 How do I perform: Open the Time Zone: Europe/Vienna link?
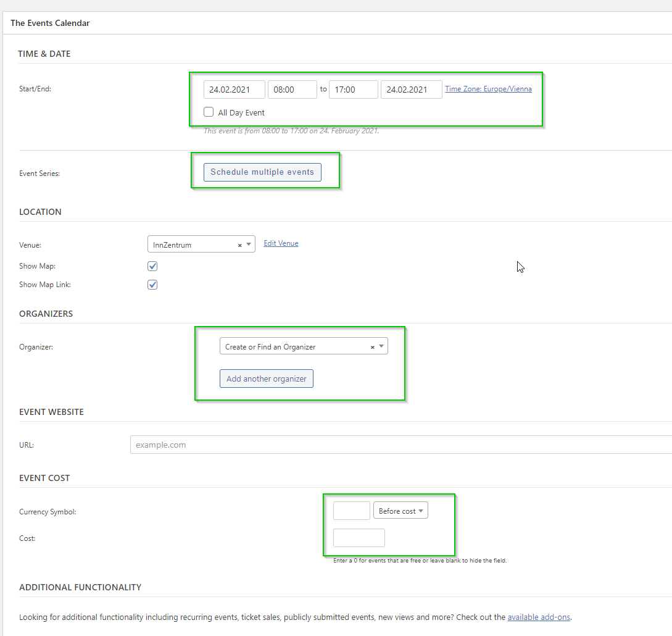point(488,89)
